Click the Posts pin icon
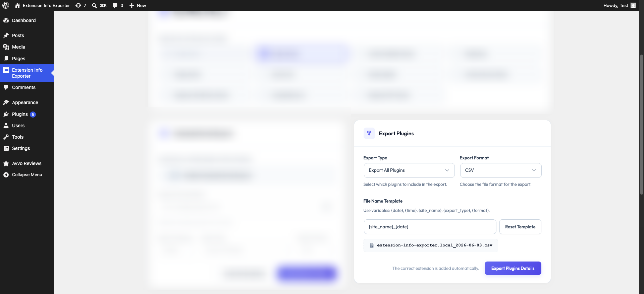The image size is (644, 294). [6, 35]
